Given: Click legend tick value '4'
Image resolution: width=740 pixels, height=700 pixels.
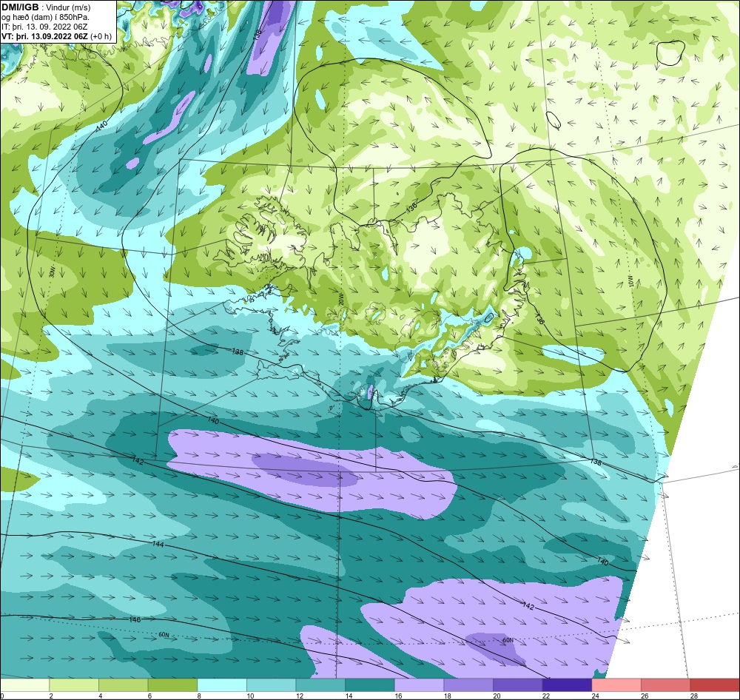Looking at the screenshot, I should [100, 696].
